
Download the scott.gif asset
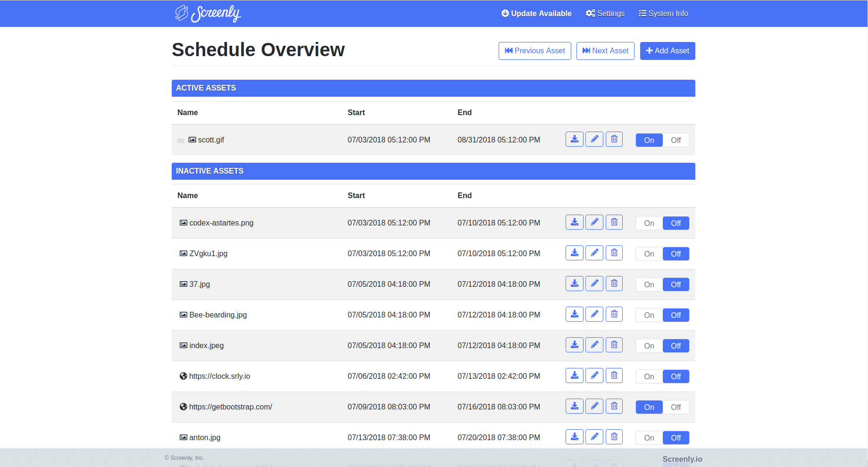(574, 139)
